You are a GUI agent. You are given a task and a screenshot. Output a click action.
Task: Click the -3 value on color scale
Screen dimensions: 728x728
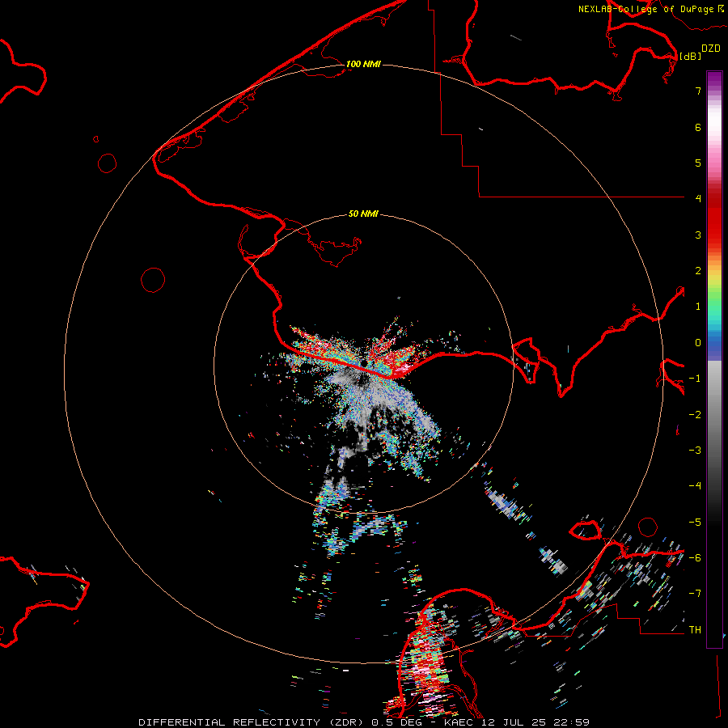coord(695,451)
